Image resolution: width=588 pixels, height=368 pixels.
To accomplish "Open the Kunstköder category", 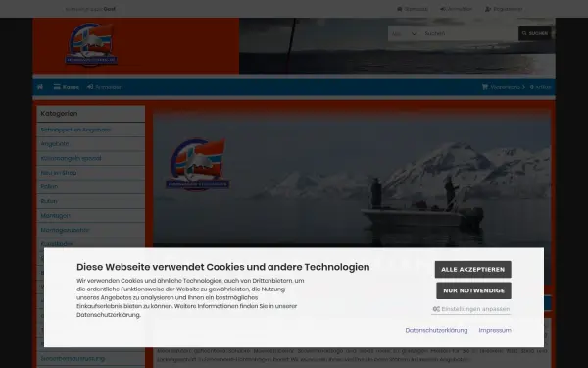I will (91, 242).
